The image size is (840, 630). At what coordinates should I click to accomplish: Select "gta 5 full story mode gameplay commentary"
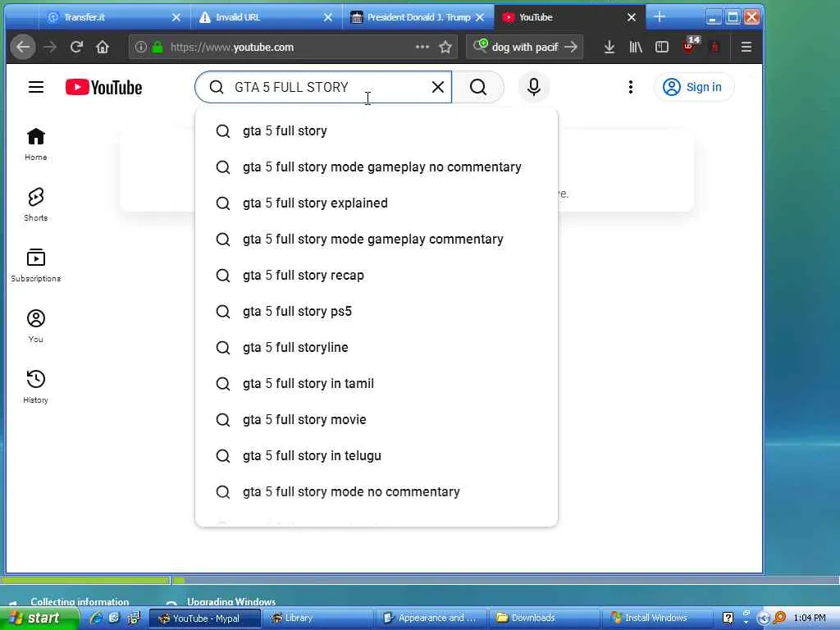(377, 239)
